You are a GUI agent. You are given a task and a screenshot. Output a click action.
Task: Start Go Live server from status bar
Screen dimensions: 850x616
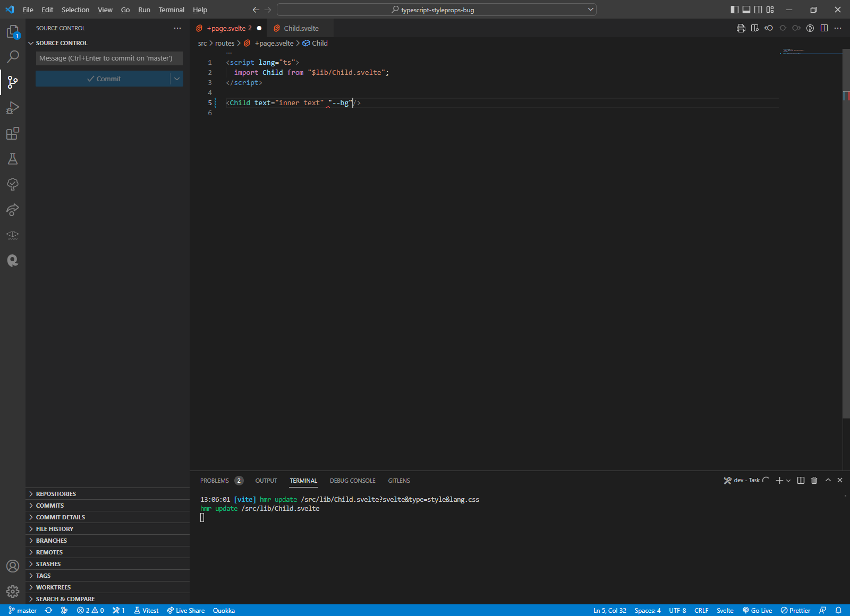[x=758, y=610]
